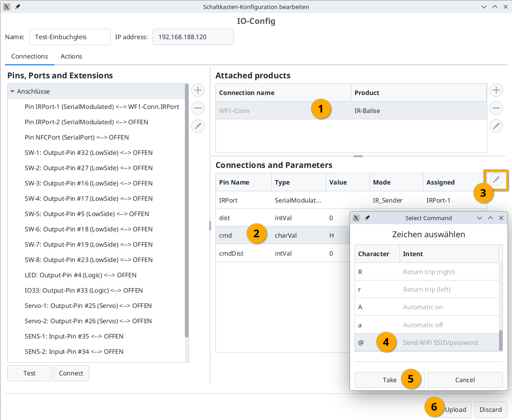
Task: Select SW-5 Output-Pin #5 row
Action: pos(96,214)
